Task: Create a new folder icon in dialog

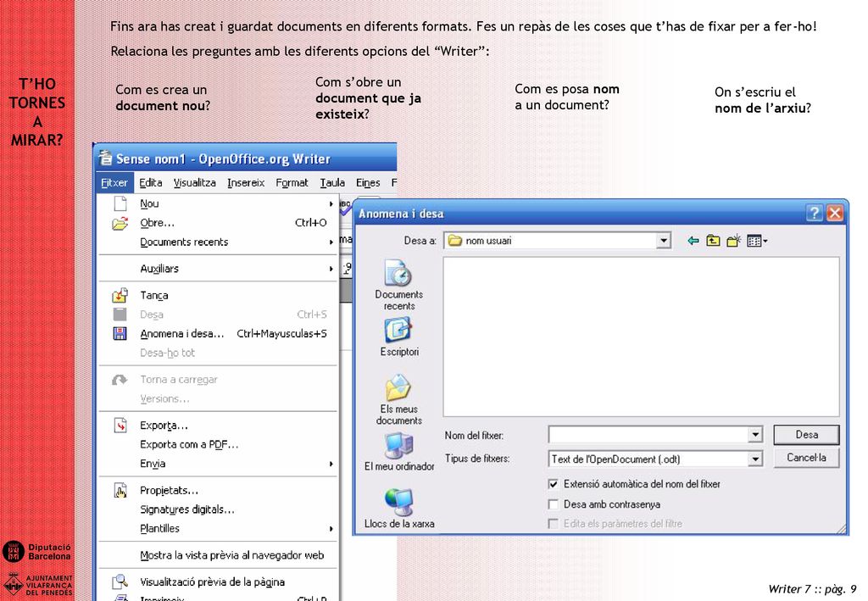Action: pos(733,241)
